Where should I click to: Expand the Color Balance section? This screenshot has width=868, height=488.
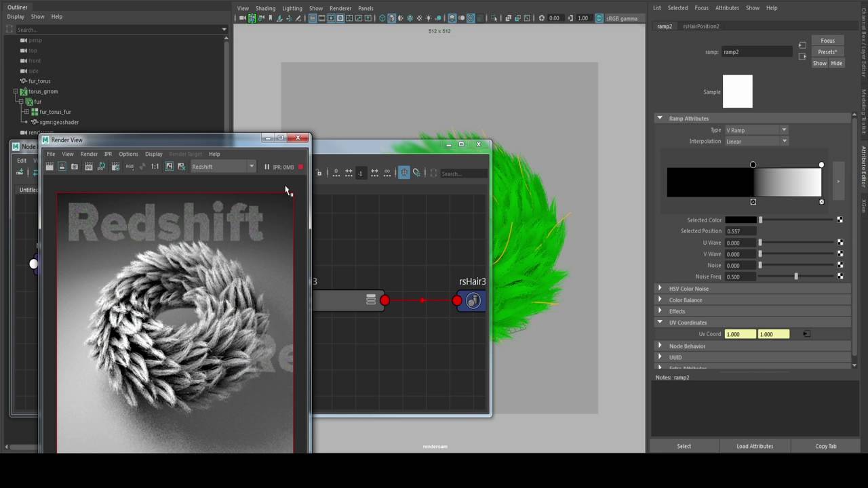(660, 300)
